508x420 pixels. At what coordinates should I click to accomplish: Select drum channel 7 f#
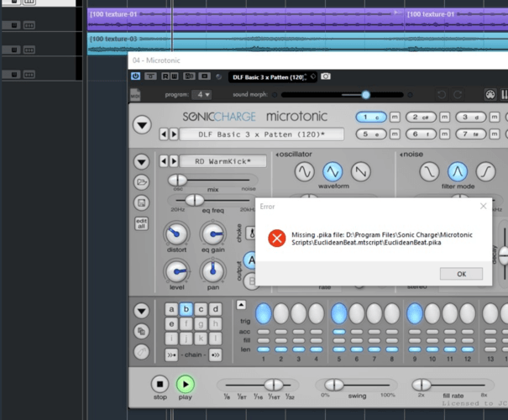tap(471, 134)
